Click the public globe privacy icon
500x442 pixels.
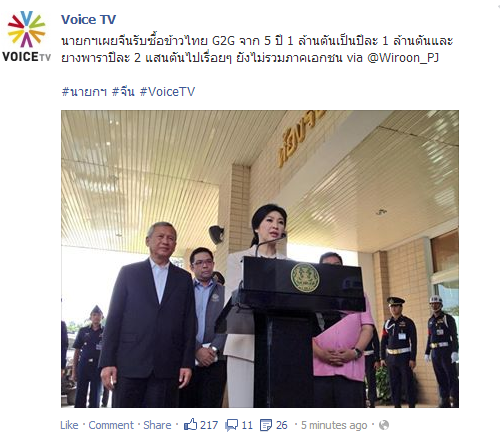384,425
